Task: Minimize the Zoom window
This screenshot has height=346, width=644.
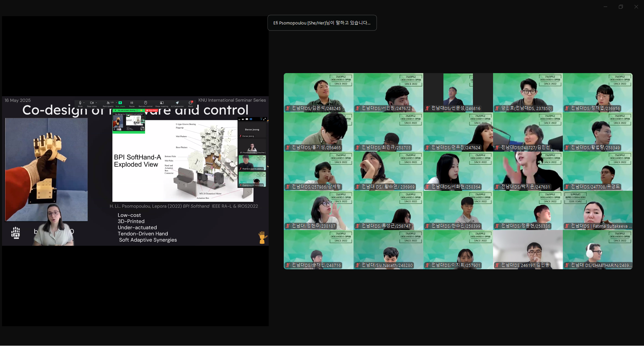Action: coord(605,7)
